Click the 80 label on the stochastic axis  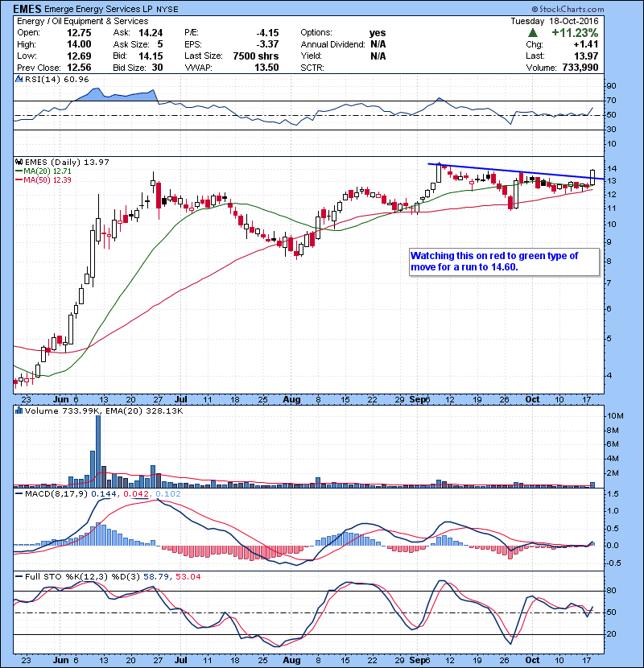tap(611, 591)
